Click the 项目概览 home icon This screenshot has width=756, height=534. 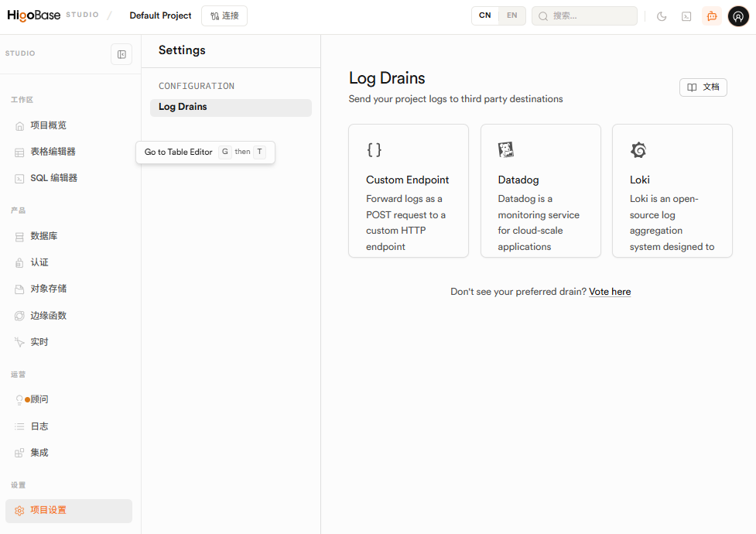19,126
